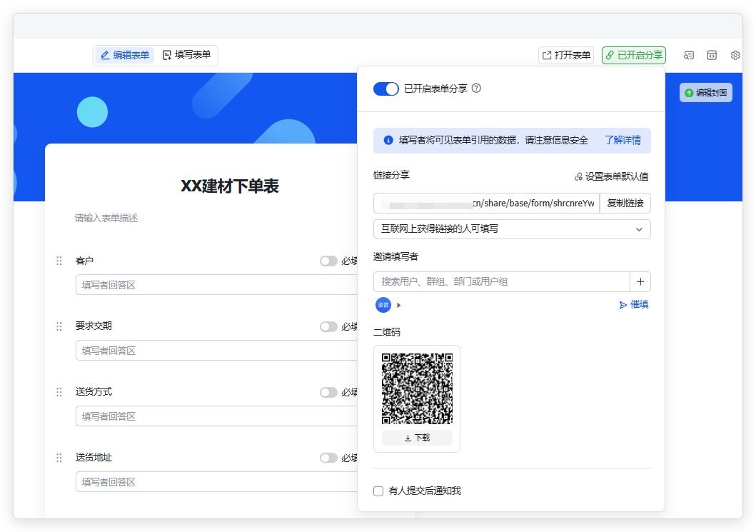Switch to the 填写表单 tab
Screen dimensions: 756x532
(x=186, y=55)
